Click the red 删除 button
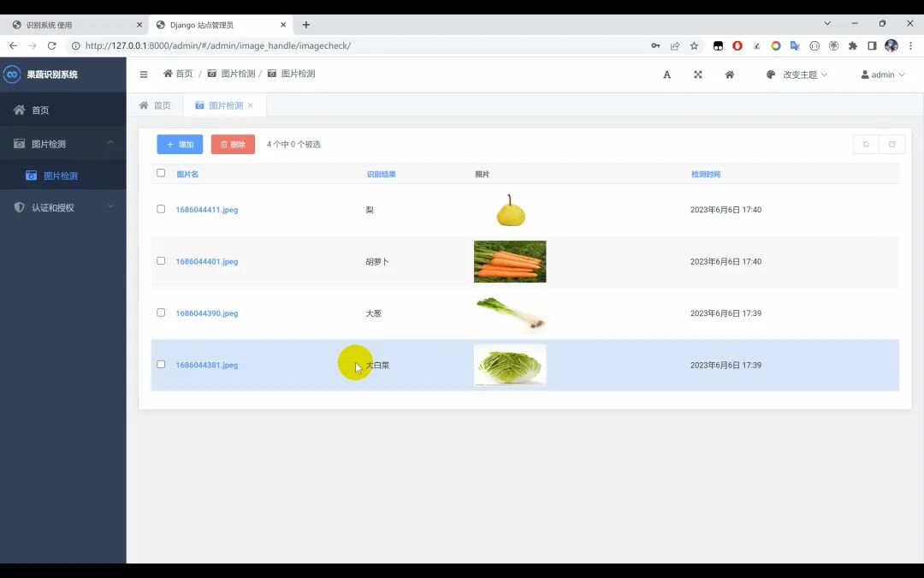The width and height of the screenshot is (924, 578). point(233,144)
